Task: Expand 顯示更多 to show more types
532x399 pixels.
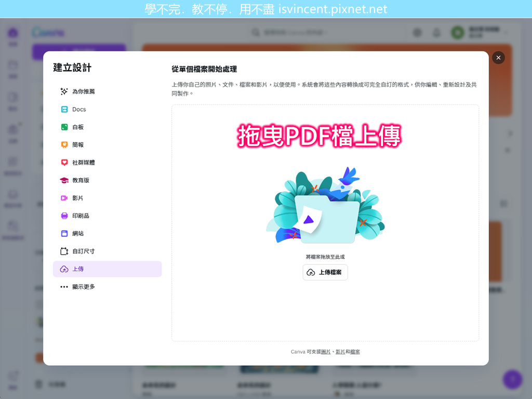Action: 107,287
